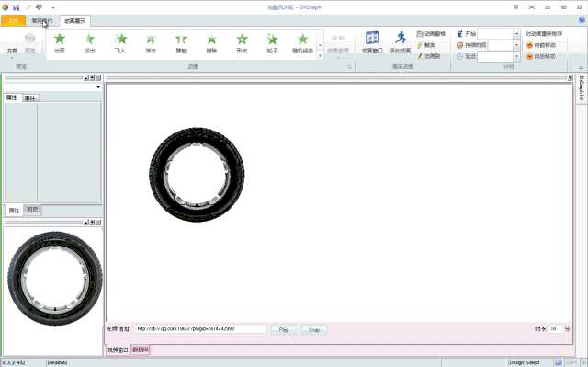This screenshot has height=367, width=588.
Task: Click the tire preview thumbnail
Action: click(x=55, y=279)
